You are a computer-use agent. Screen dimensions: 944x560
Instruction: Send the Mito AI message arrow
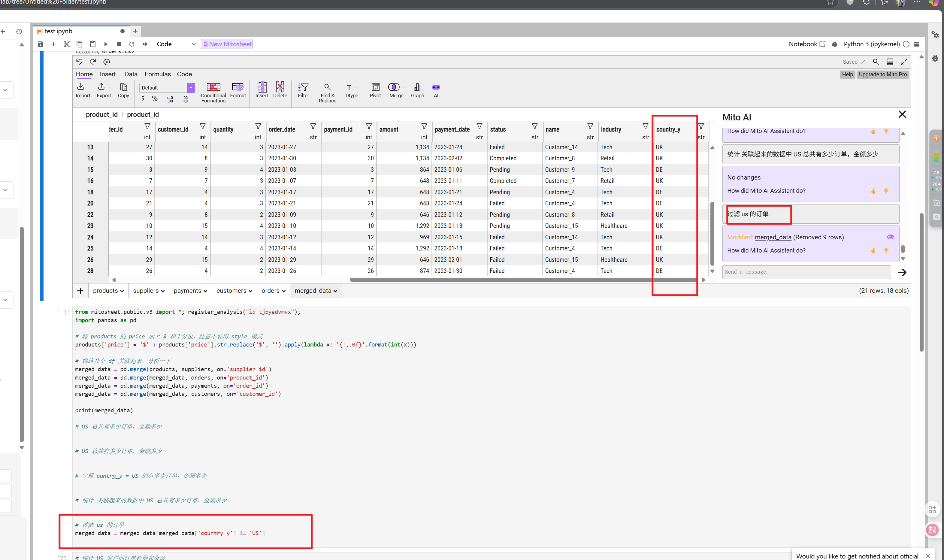click(x=902, y=272)
